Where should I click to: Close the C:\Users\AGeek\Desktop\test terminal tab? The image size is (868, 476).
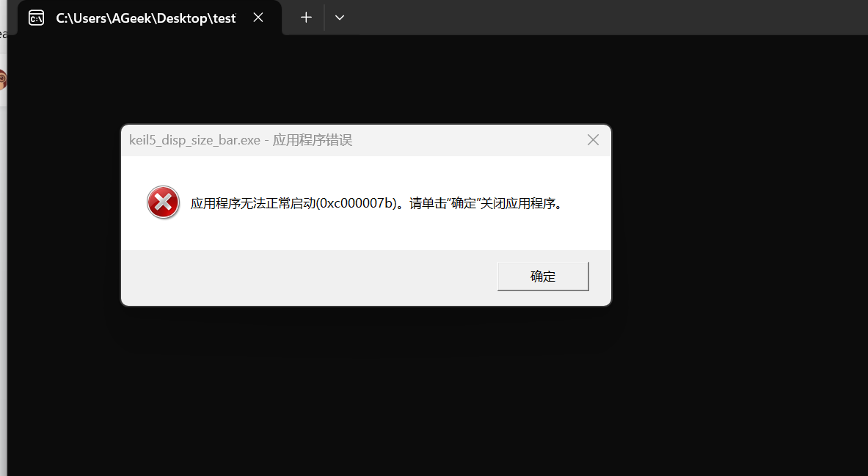258,18
